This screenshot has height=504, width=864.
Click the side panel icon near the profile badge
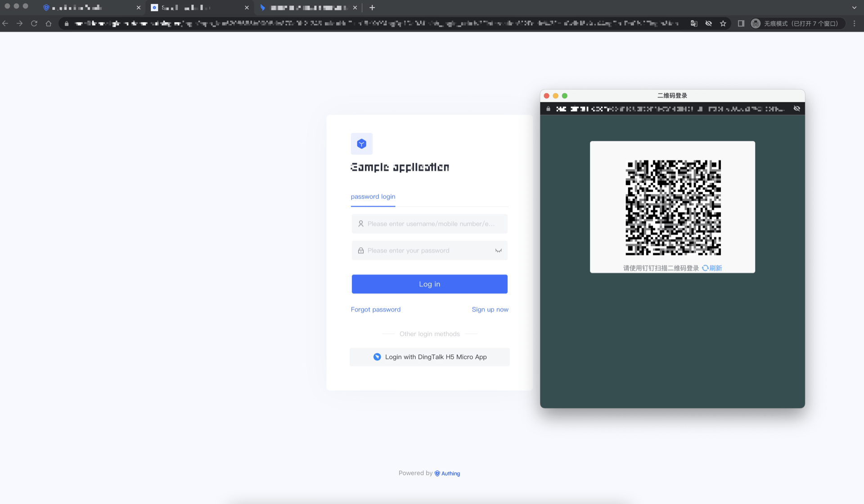(x=741, y=23)
